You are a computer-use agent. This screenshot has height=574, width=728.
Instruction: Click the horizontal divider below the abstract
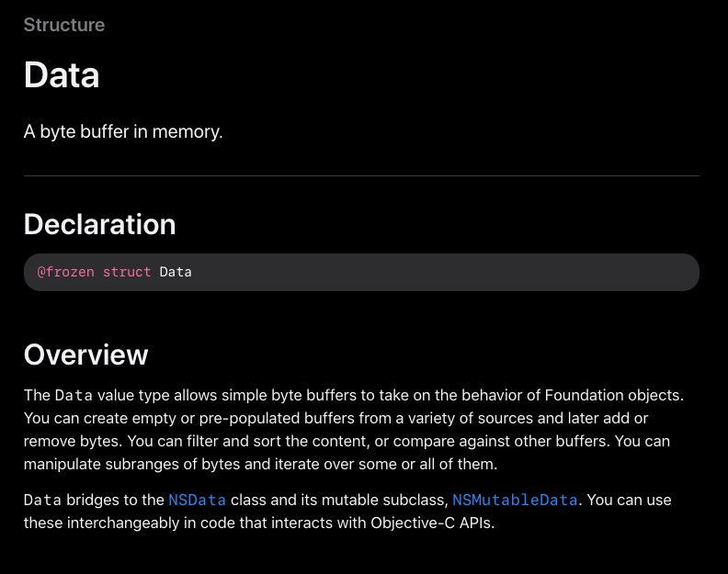(361, 175)
